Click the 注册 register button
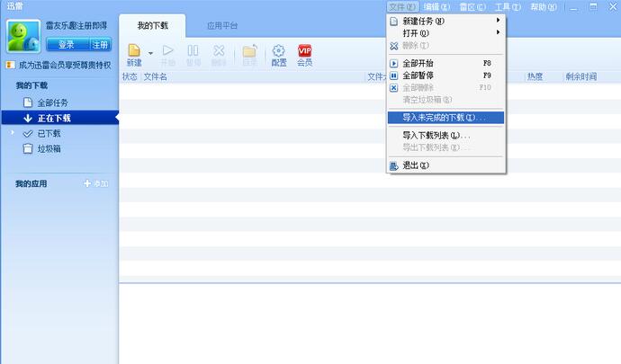Image resolution: width=621 pixels, height=364 pixels. point(101,45)
